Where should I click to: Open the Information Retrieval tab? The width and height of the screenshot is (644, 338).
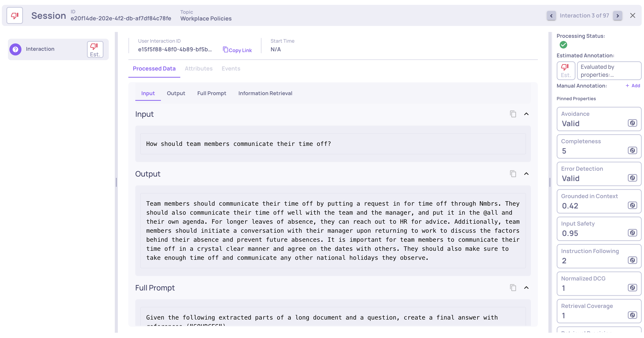[265, 93]
